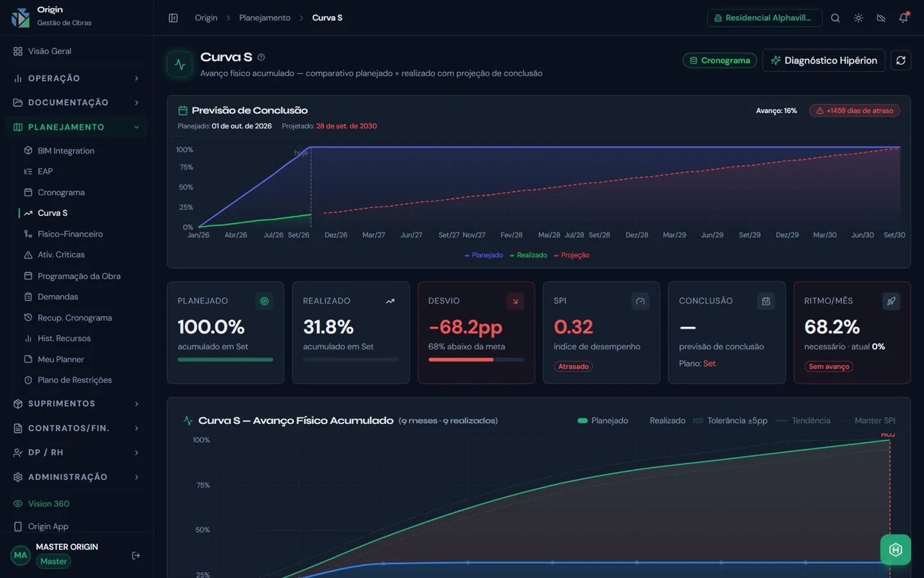The width and height of the screenshot is (924, 578).
Task: Toggle Tendência in the Curva S legend
Action: tap(803, 421)
